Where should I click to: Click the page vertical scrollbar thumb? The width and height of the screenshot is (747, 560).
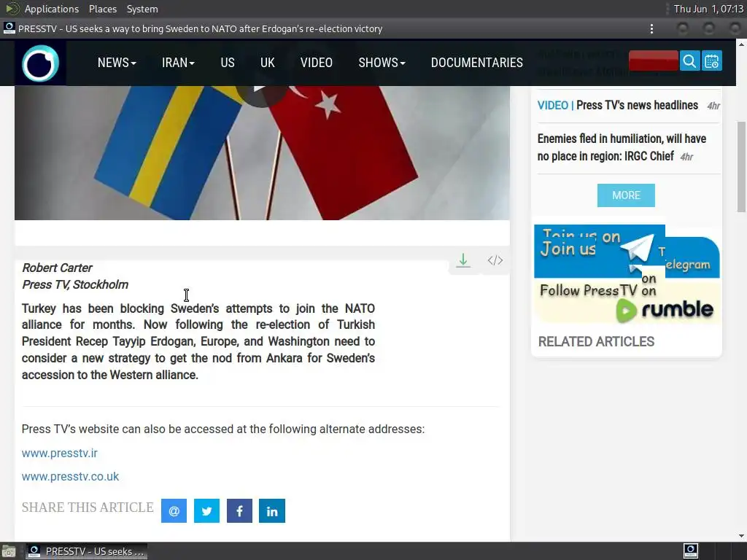[x=741, y=167]
